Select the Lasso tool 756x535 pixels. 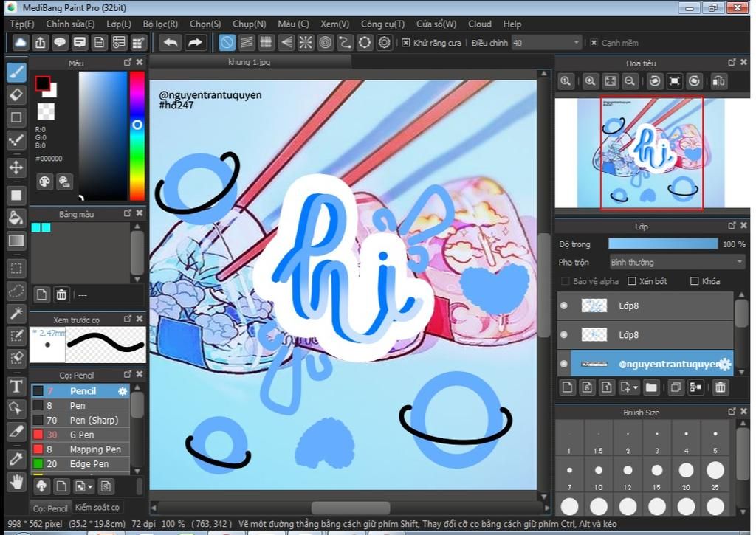(x=16, y=291)
